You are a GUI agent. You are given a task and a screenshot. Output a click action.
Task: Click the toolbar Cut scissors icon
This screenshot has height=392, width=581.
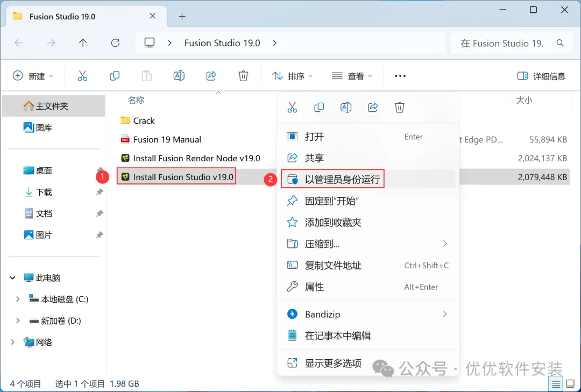(x=82, y=76)
